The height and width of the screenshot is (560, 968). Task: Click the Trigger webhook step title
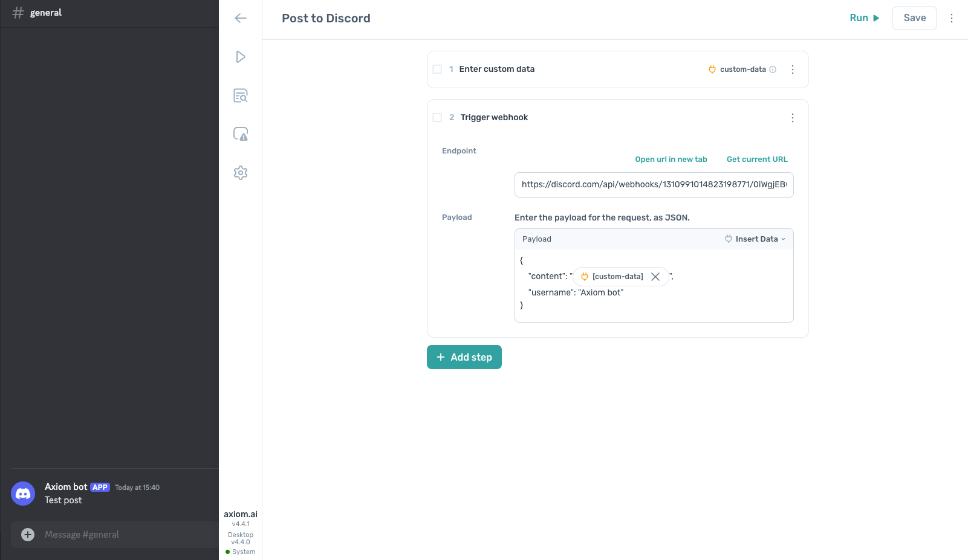pyautogui.click(x=494, y=118)
